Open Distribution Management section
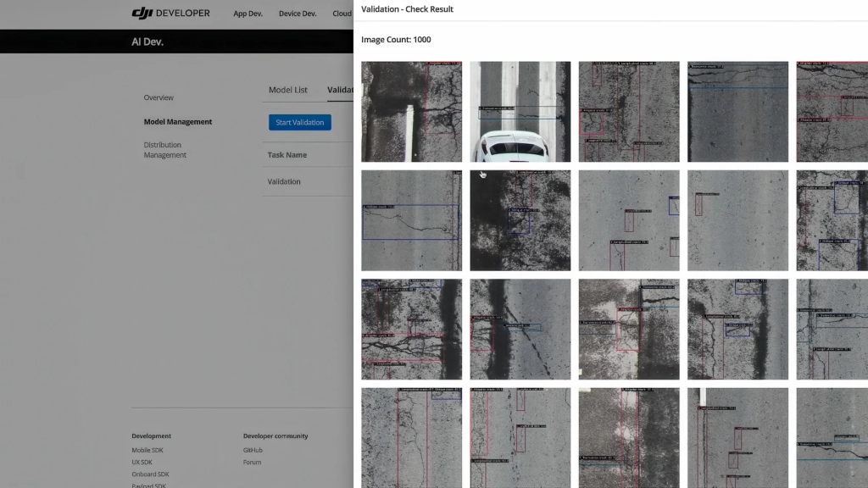Image resolution: width=868 pixels, height=488 pixels. (x=164, y=150)
